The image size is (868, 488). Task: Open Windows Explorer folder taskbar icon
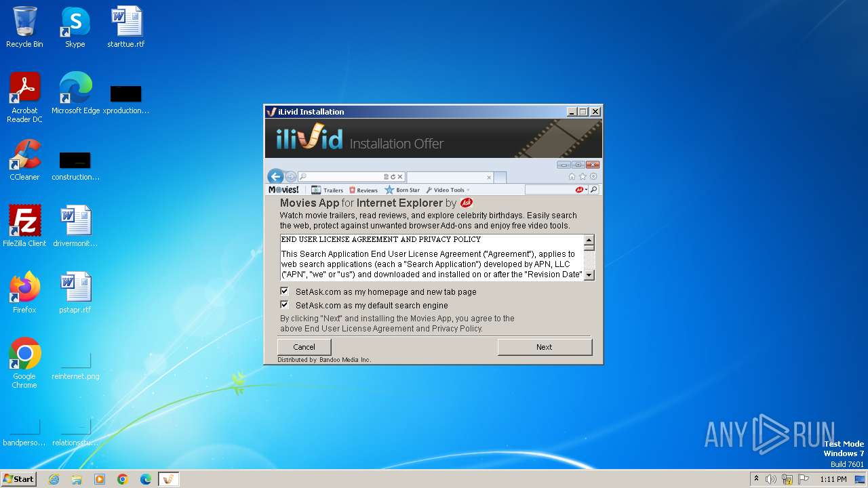[77, 479]
